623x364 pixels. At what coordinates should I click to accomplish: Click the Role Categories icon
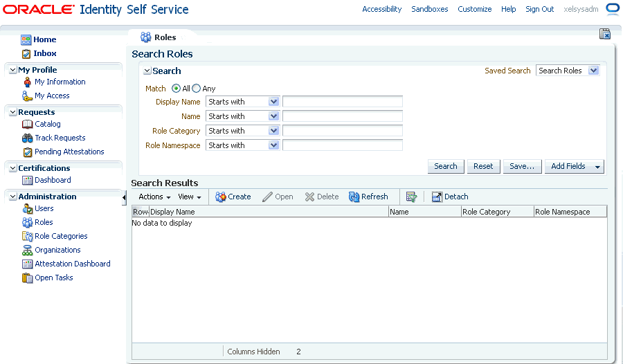coord(28,237)
